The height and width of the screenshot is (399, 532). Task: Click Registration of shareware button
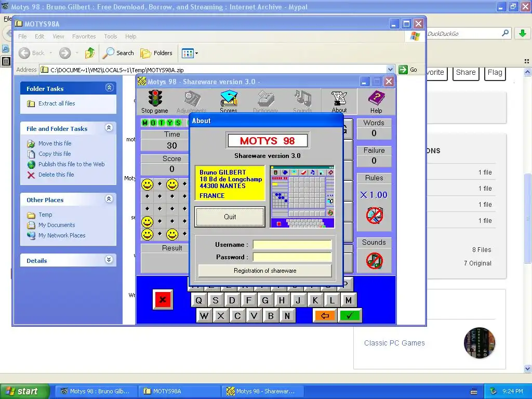tap(265, 271)
